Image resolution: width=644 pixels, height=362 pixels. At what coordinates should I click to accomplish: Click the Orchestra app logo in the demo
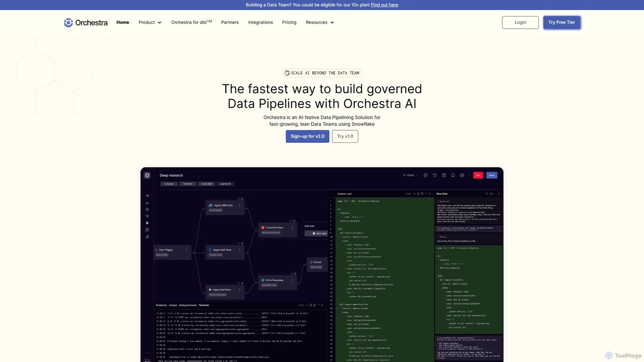pos(147,175)
